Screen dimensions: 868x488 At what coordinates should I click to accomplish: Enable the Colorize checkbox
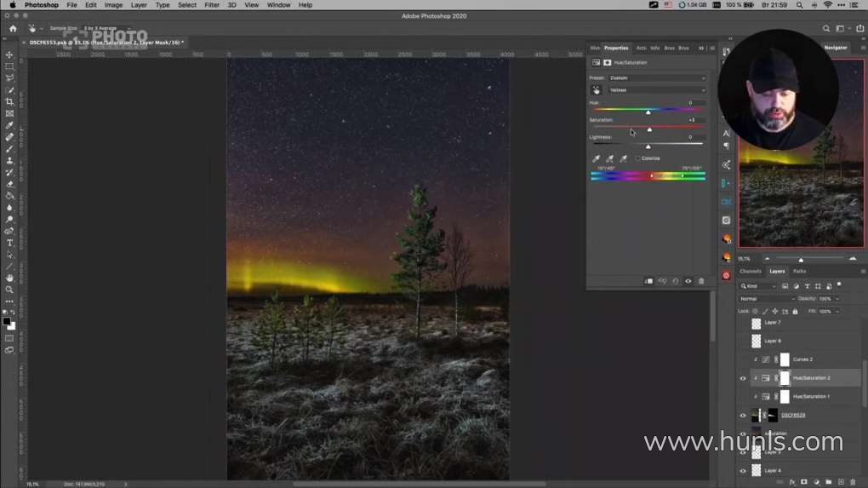click(x=638, y=158)
